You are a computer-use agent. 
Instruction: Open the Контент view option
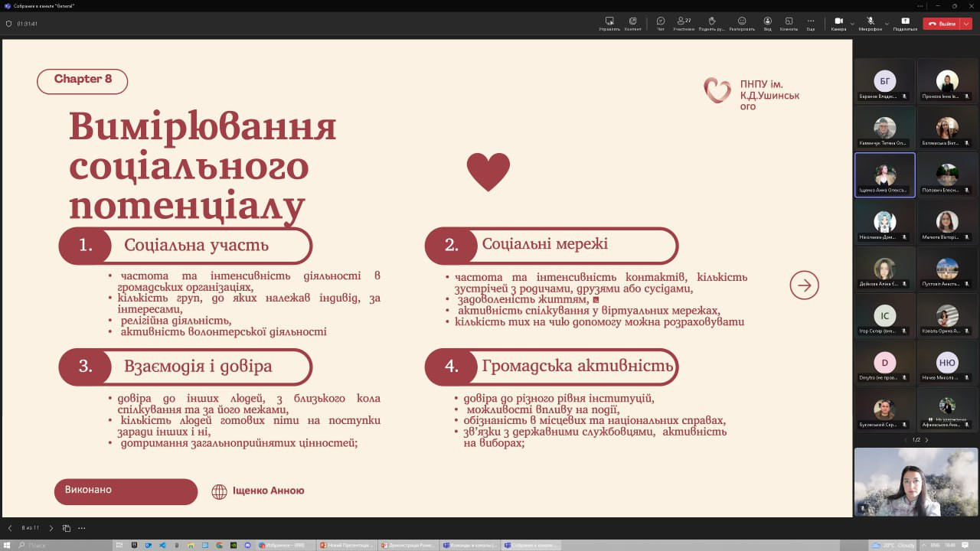[633, 24]
